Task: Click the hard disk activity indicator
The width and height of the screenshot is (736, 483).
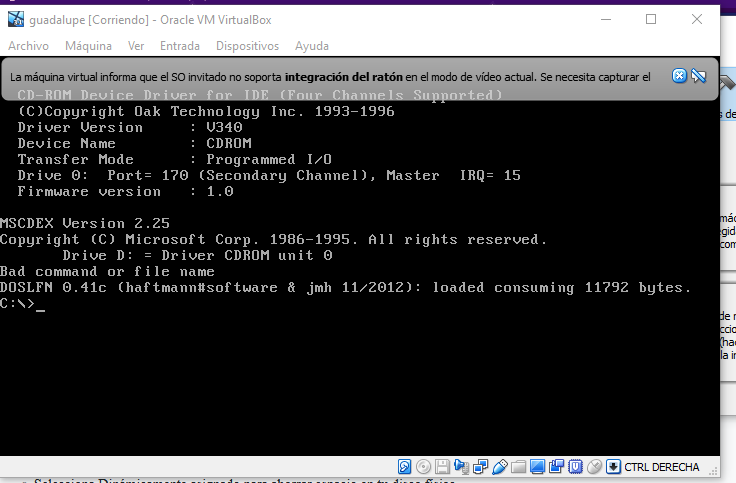Action: coord(405,466)
